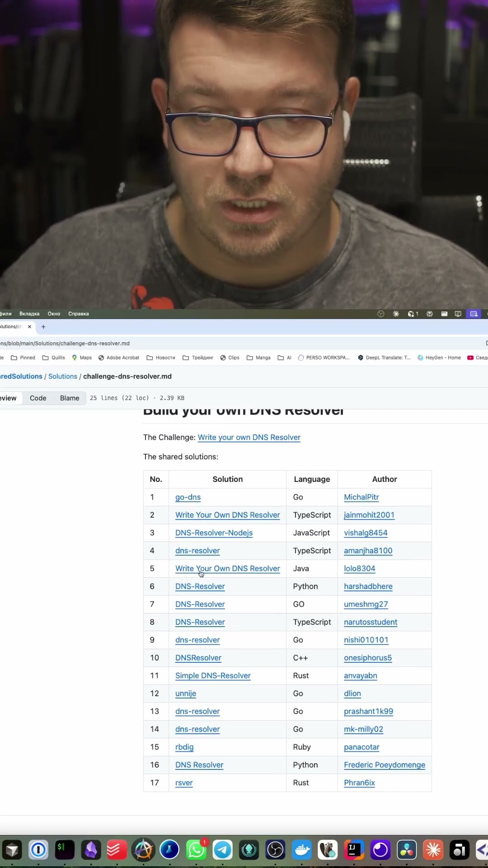Open a new browser tab
The image size is (488, 868).
point(43,326)
